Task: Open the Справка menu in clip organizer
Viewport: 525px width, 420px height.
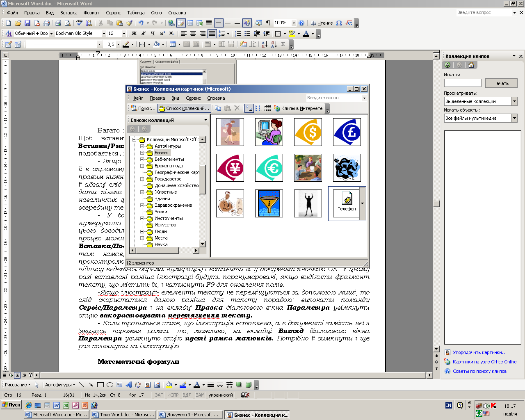Action: [x=216, y=98]
